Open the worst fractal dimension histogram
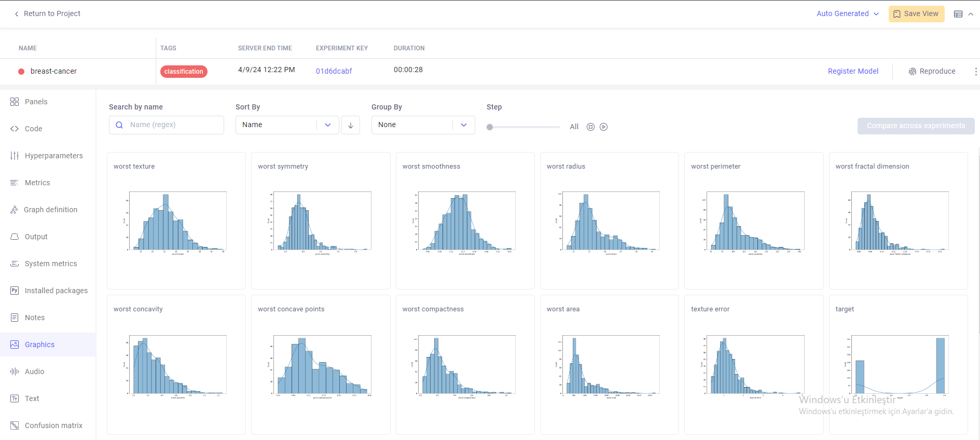This screenshot has width=980, height=440. (899, 221)
